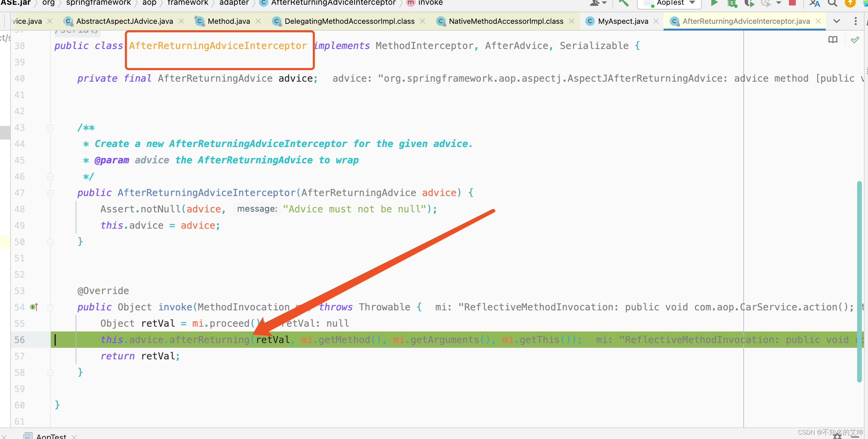
Task: Close the DelegatingMethodAccessorImpl.class tab
Action: pyautogui.click(x=422, y=21)
